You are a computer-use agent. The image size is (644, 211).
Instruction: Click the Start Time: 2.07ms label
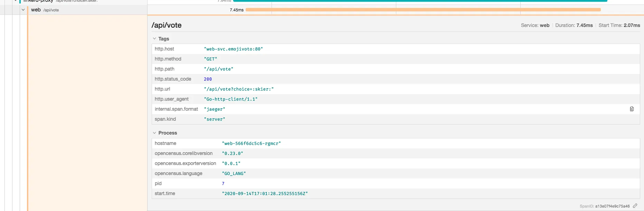click(x=619, y=25)
